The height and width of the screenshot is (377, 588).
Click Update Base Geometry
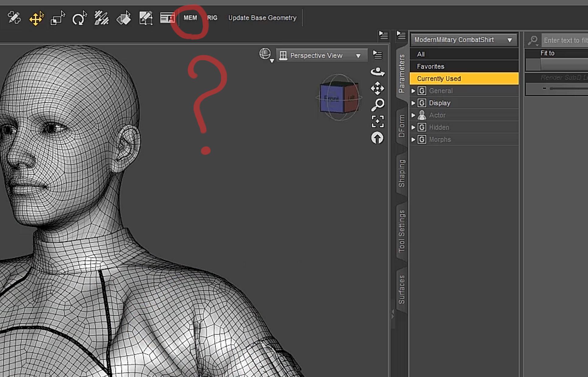pos(262,18)
